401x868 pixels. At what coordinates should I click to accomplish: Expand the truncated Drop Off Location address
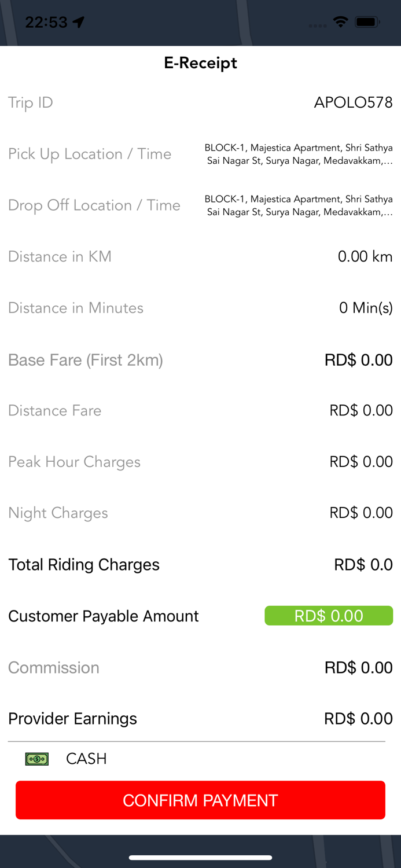click(298, 205)
